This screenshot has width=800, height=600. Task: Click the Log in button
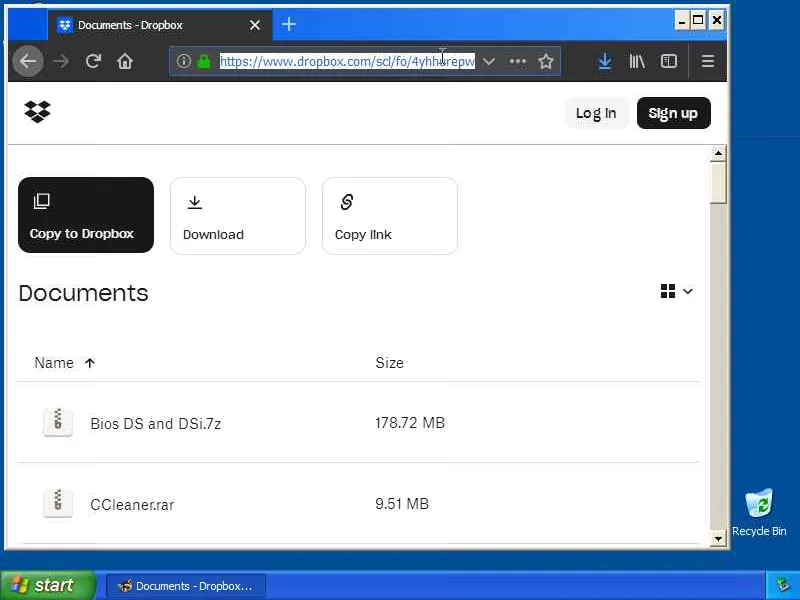pyautogui.click(x=596, y=113)
